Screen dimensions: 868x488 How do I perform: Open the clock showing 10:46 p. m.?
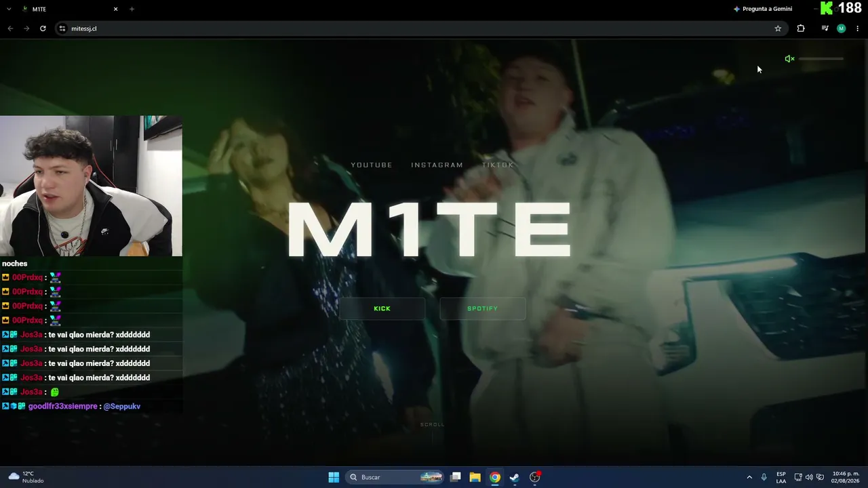tap(846, 477)
